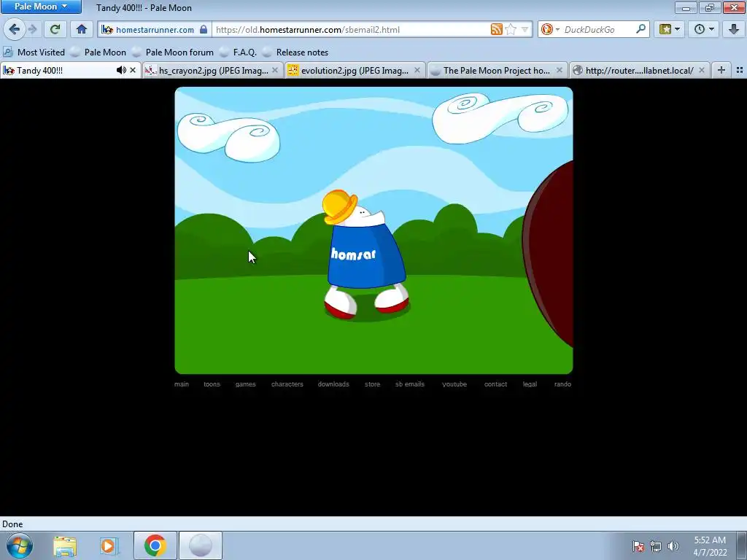Click the Pale Moon taskbar button
Screen dimensions: 747x560
(x=201, y=545)
